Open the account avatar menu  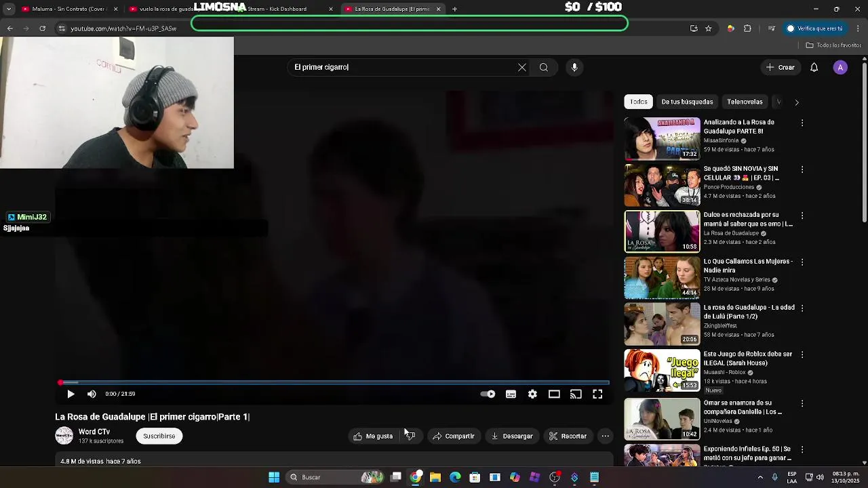(x=840, y=67)
